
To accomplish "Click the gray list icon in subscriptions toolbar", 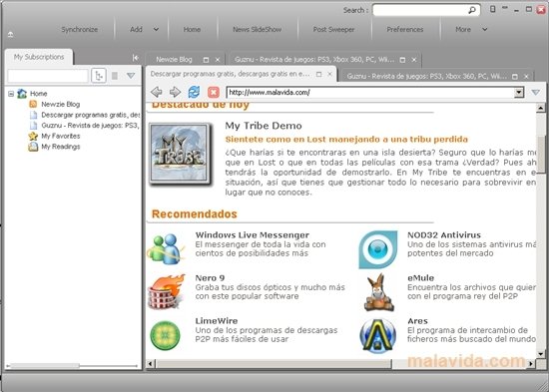I will click(x=115, y=76).
